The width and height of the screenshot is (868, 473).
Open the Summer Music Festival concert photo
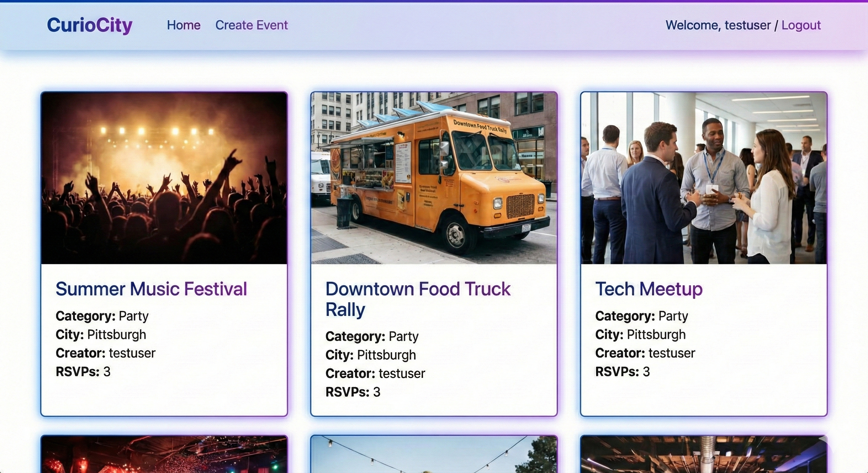(x=164, y=178)
